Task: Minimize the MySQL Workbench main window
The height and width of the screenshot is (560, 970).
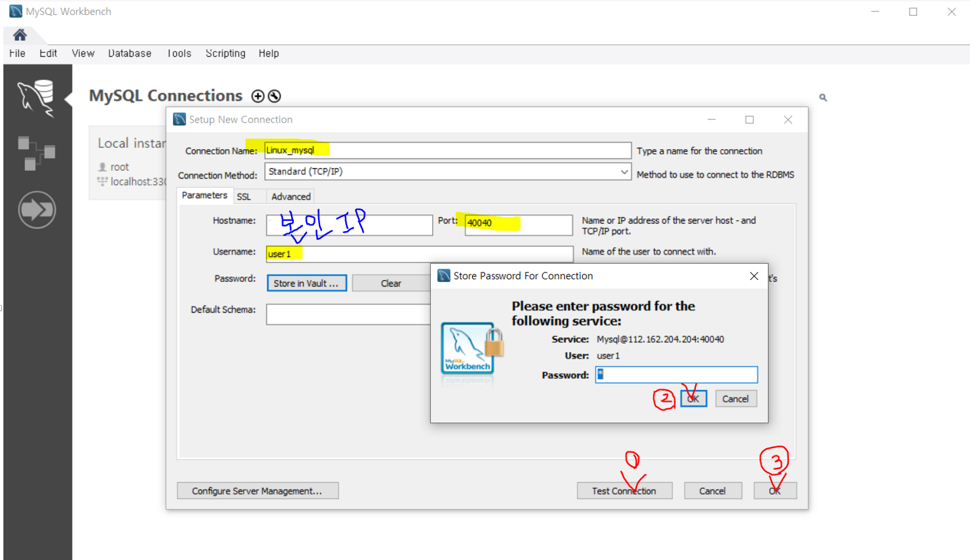Action: [876, 12]
